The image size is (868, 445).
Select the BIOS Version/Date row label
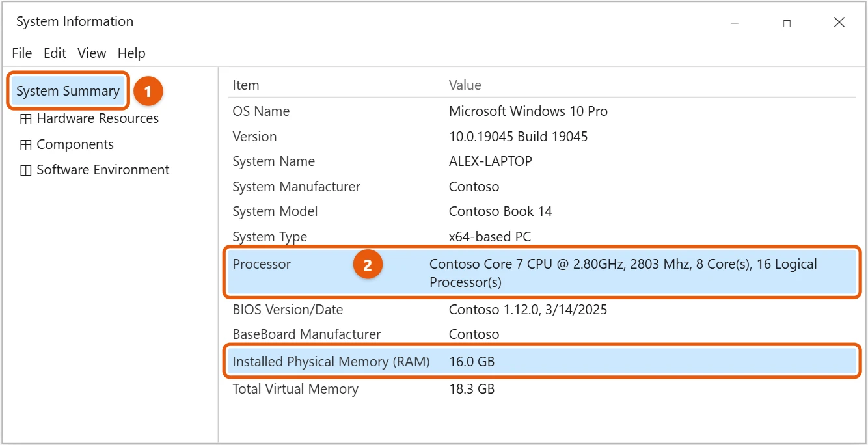(288, 310)
